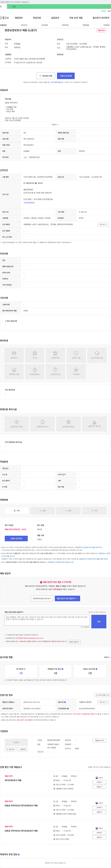
Task: Click the 회원가입 link
Action: [x=109, y=11]
